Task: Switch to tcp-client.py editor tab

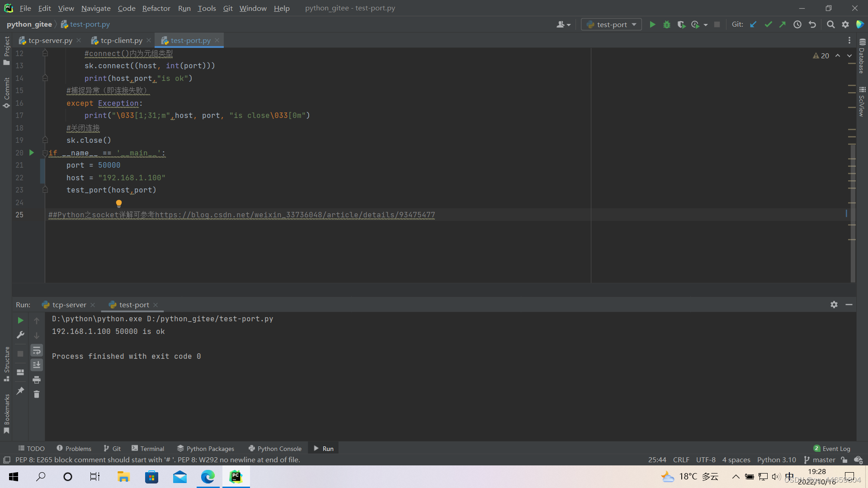Action: point(121,41)
